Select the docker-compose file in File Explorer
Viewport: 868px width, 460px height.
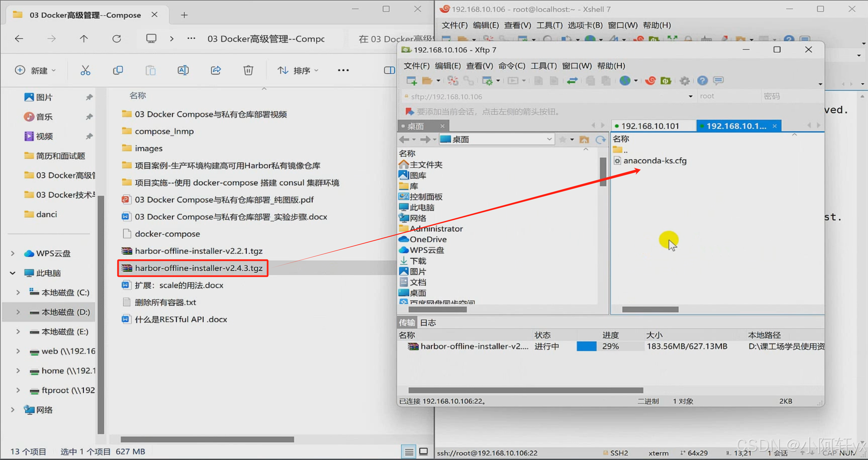(167, 234)
